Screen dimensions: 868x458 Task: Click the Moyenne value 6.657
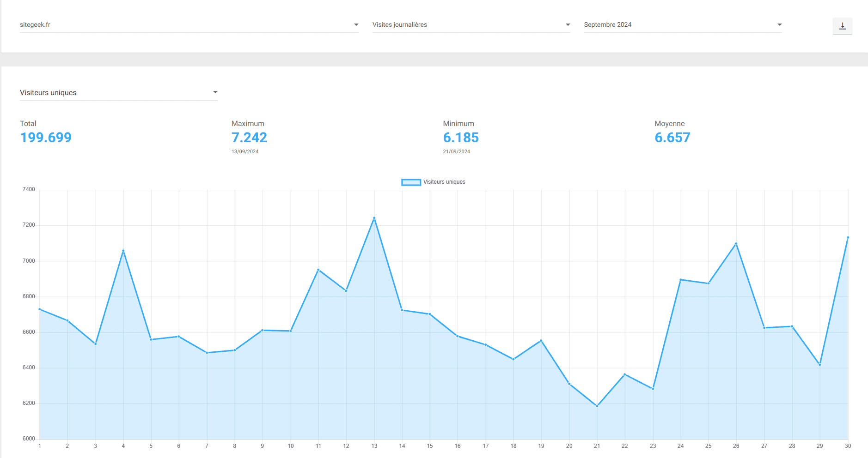click(x=672, y=138)
